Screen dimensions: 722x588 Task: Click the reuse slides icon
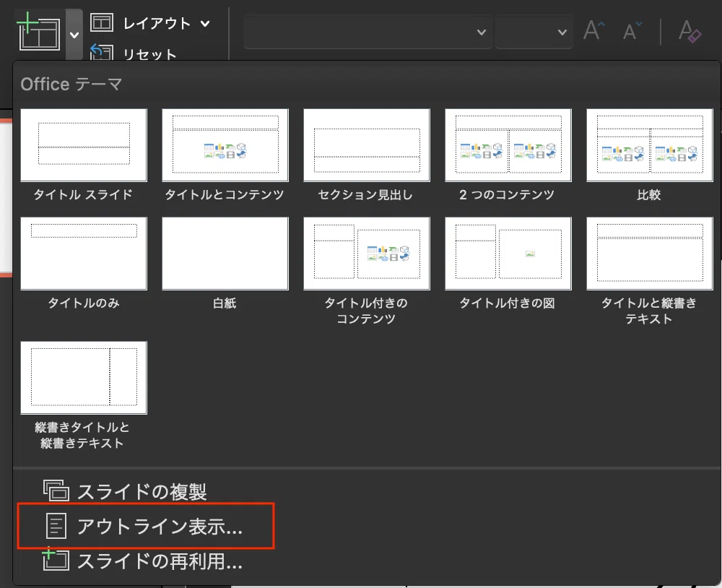56,559
